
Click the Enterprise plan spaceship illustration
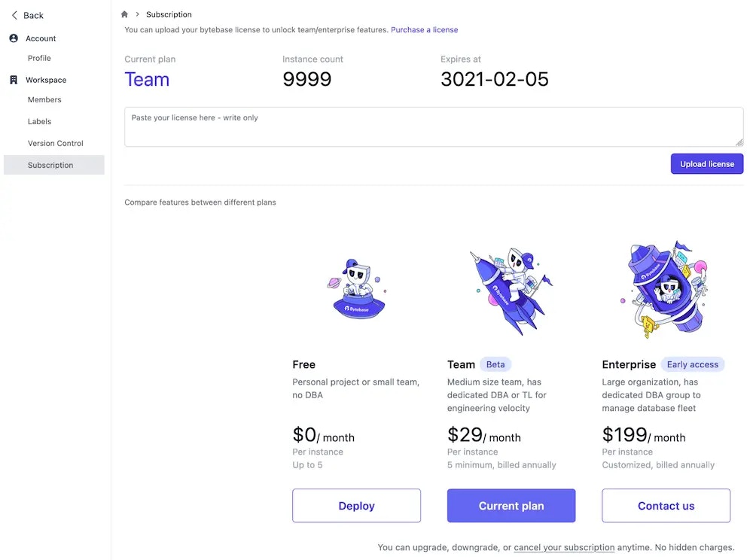(x=666, y=289)
